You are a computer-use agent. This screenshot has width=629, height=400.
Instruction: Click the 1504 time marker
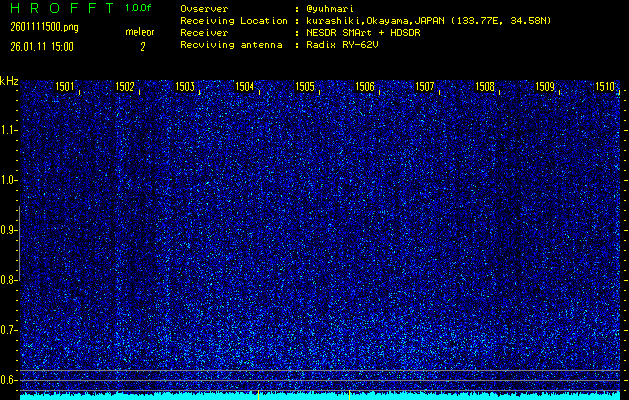(x=245, y=87)
